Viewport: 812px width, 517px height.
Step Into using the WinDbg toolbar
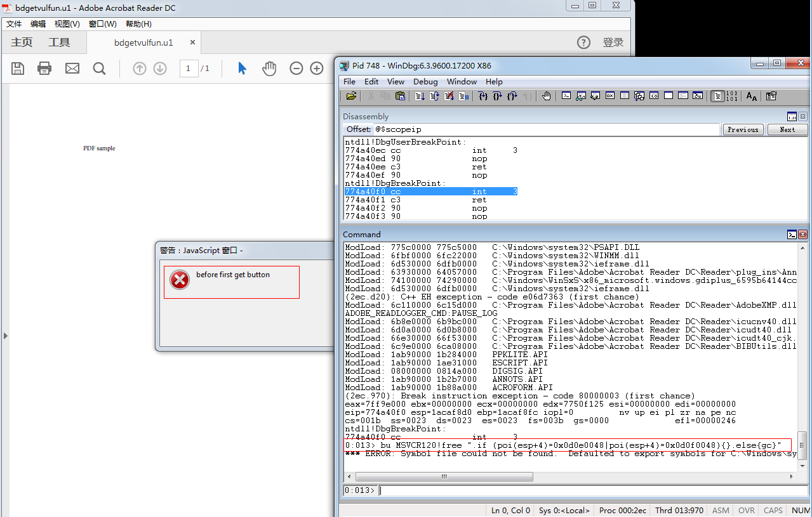click(483, 96)
